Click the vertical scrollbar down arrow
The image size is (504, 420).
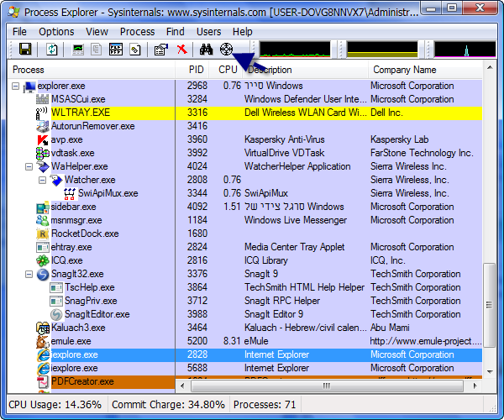point(490,372)
